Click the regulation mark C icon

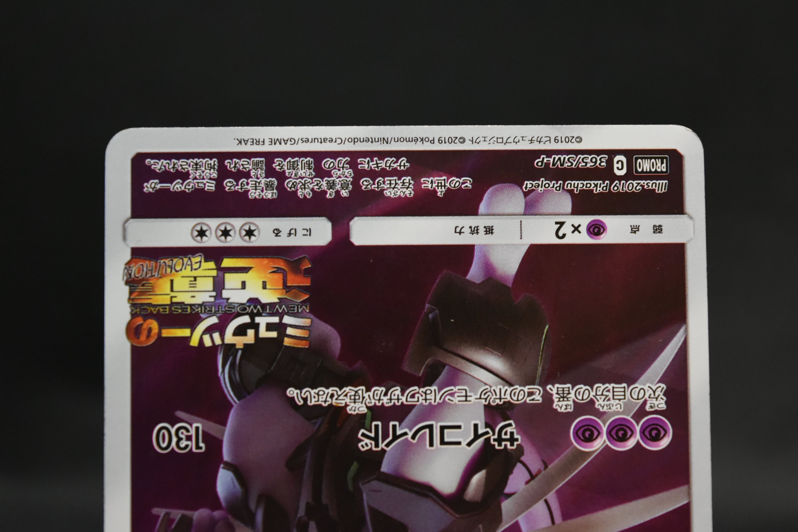tap(620, 165)
